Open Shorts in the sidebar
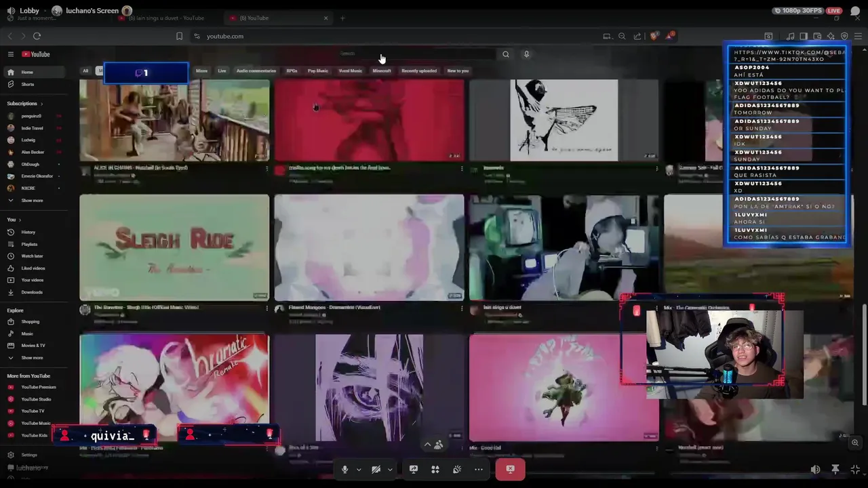The height and width of the screenshot is (488, 868). click(34, 84)
